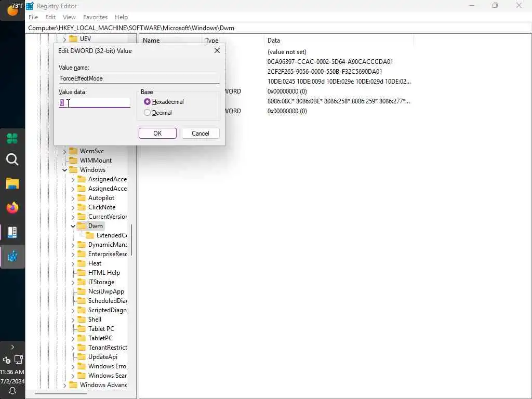This screenshot has height=399, width=532.
Task: Open the Edit menu
Action: click(50, 17)
